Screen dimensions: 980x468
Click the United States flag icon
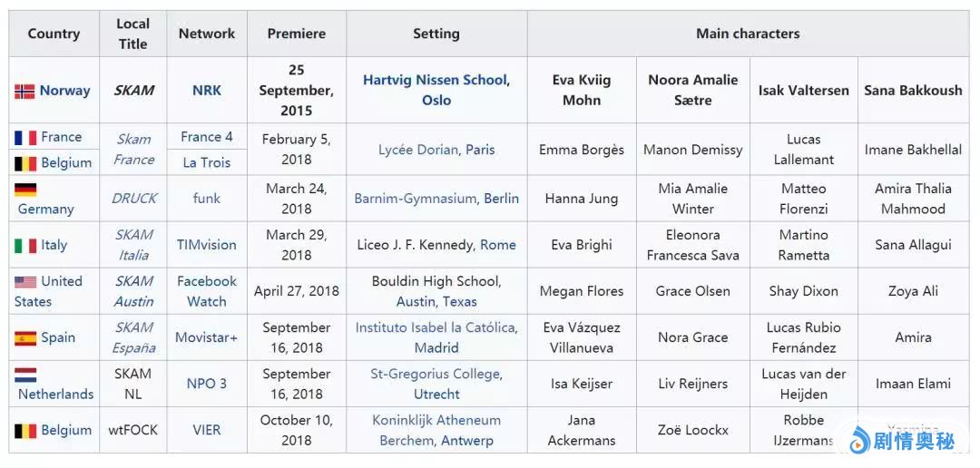pos(24,282)
